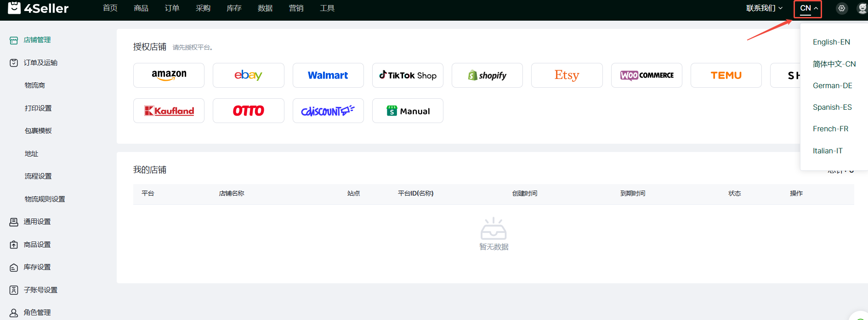
Task: Open the settings gear icon in header
Action: pos(841,8)
